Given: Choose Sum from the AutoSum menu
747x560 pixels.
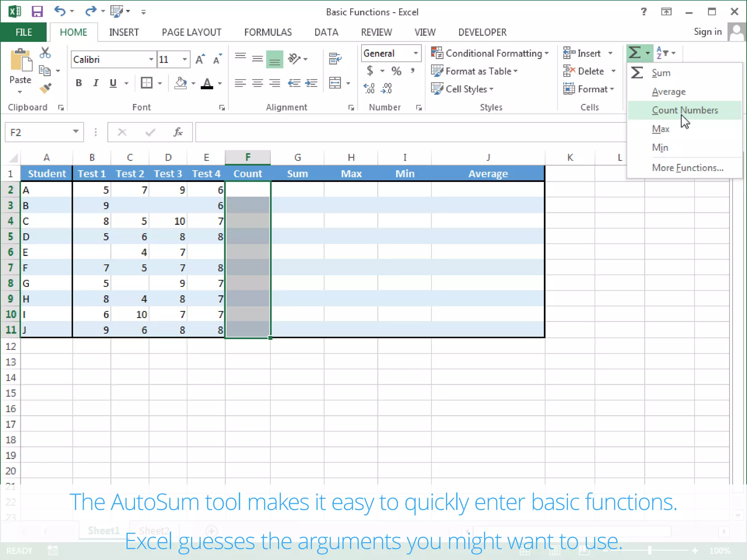Looking at the screenshot, I should (x=685, y=73).
